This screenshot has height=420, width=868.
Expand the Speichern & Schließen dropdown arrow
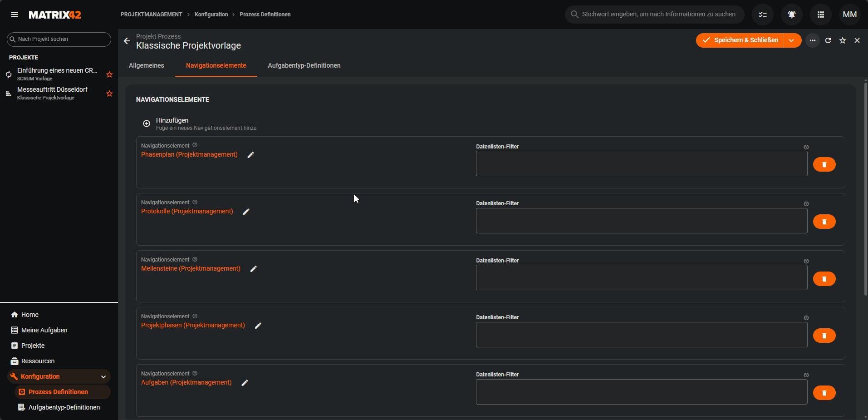(x=792, y=40)
